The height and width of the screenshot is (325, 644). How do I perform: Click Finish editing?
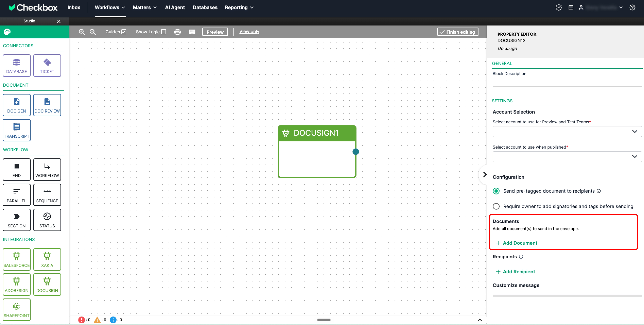pos(458,32)
